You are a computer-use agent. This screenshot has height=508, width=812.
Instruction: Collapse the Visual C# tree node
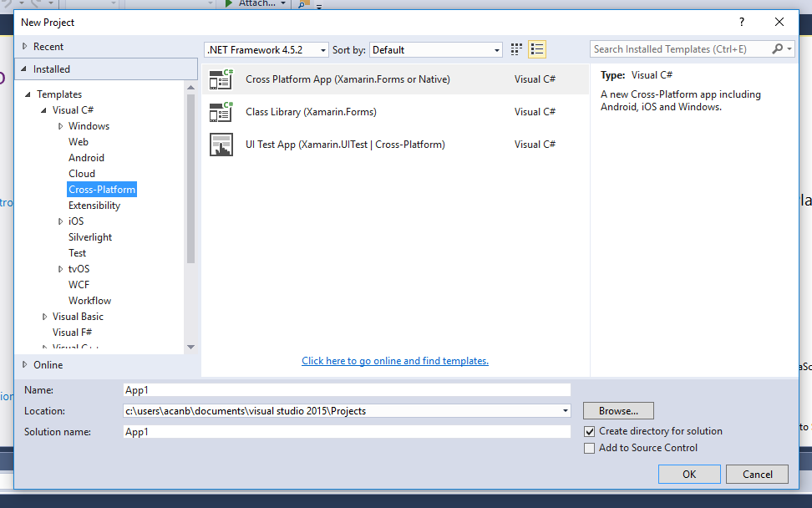(44, 110)
